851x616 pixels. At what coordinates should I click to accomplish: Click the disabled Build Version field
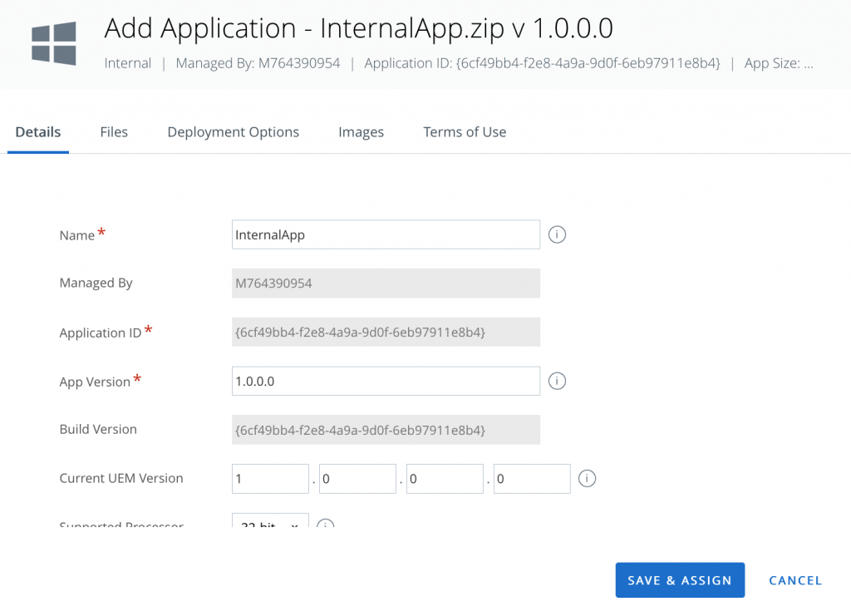(386, 430)
